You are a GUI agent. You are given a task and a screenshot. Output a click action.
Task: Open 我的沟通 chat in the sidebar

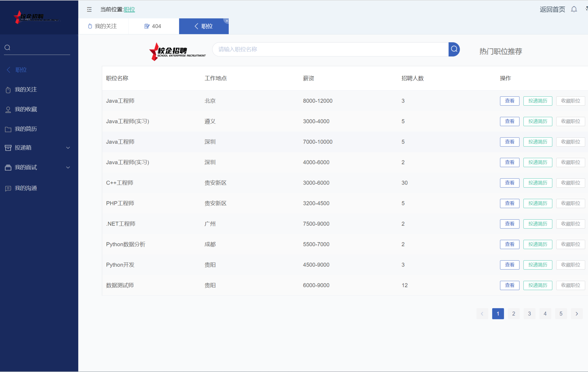pyautogui.click(x=26, y=188)
